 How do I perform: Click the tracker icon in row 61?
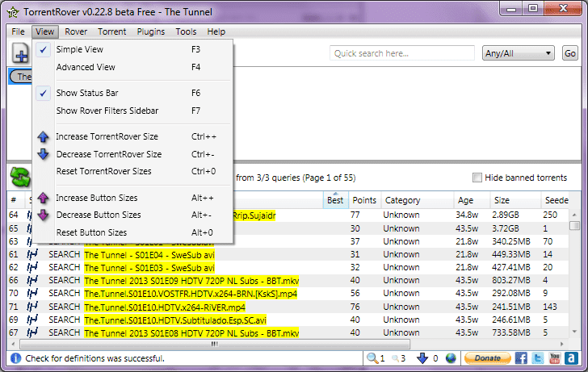click(x=32, y=255)
